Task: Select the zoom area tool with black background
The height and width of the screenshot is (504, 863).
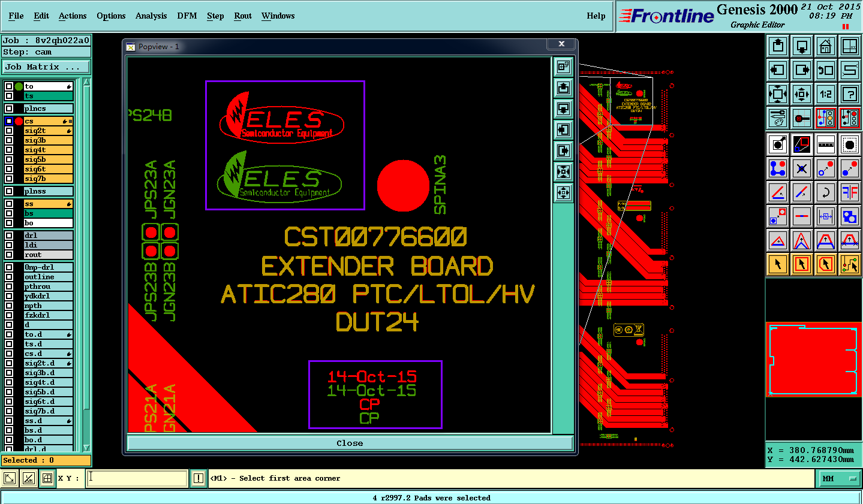Action: pos(802,144)
